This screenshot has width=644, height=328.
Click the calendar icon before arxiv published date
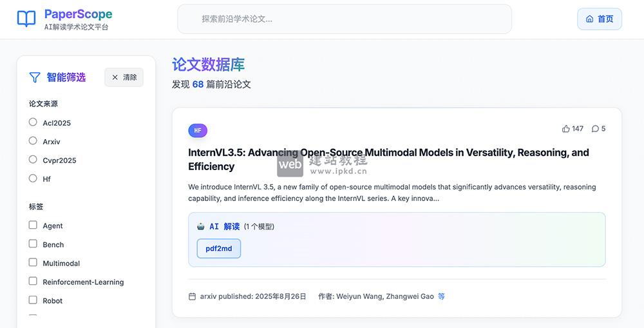[x=192, y=296]
